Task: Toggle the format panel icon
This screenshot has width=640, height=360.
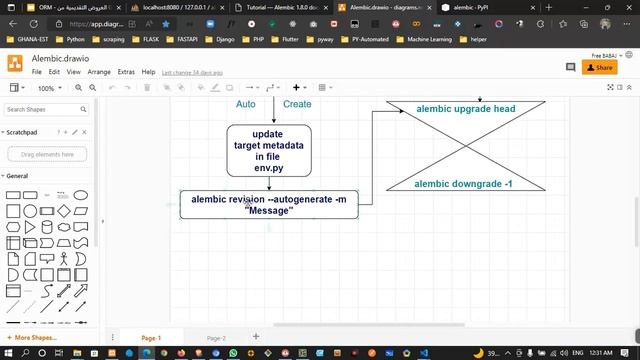Action: click(620, 87)
